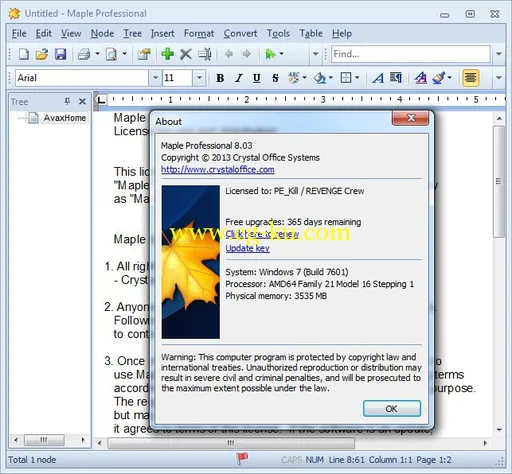Print using the printer toolbar icon
Viewport: 512px width, 474px height.
pyautogui.click(x=84, y=54)
